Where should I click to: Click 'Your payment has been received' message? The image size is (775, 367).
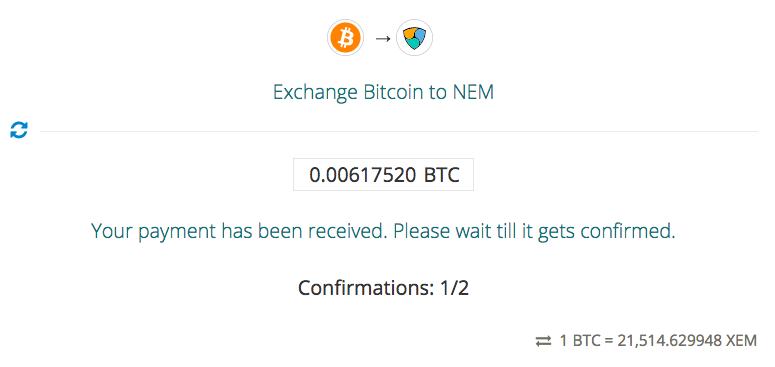239,231
